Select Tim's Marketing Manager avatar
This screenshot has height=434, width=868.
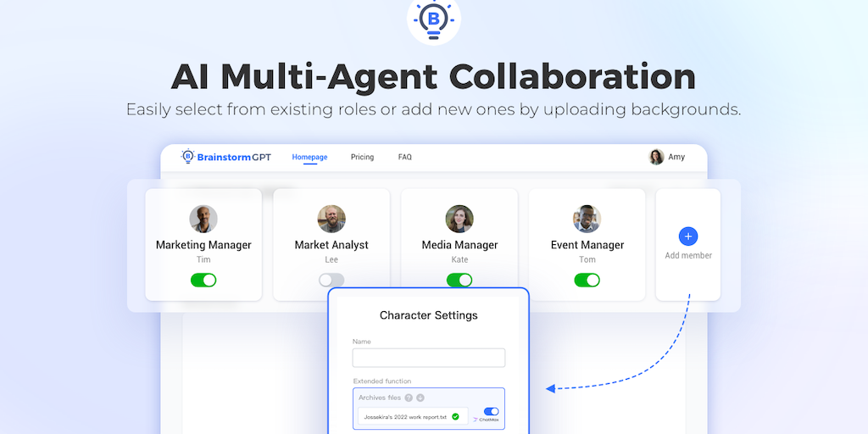(203, 219)
